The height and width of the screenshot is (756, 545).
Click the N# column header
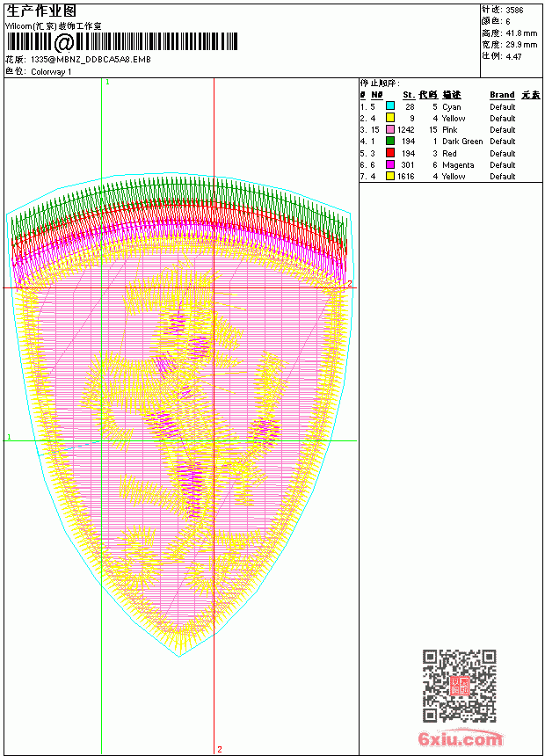[377, 95]
